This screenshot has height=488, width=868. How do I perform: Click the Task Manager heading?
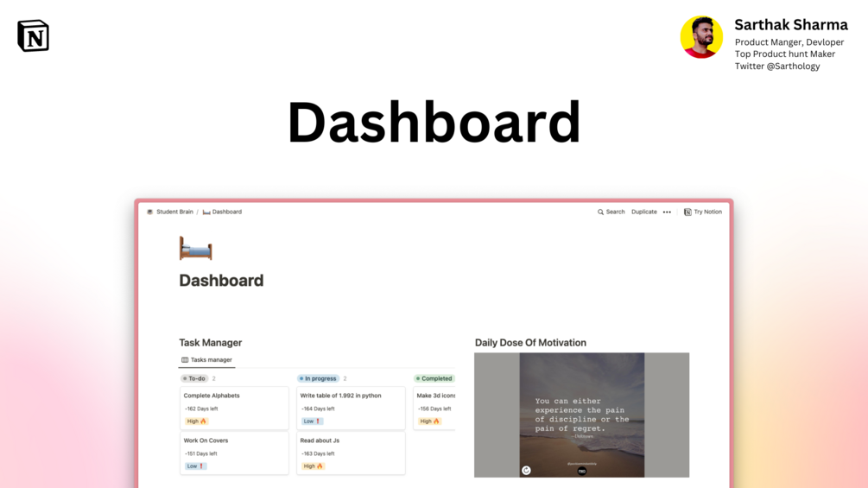point(211,343)
